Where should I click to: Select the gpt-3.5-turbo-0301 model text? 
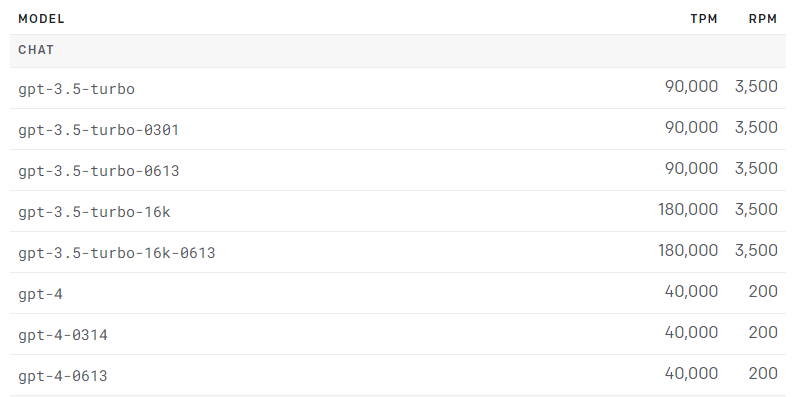98,130
